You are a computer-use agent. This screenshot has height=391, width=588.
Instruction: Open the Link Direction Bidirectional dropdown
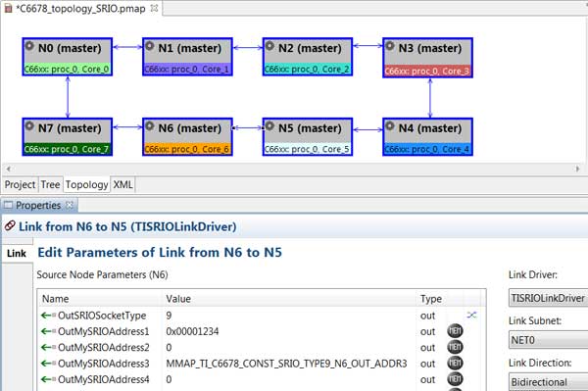(x=548, y=382)
